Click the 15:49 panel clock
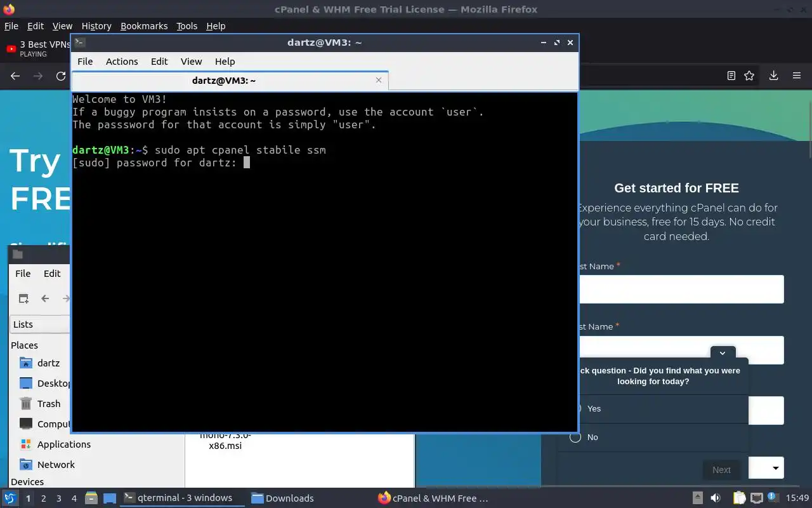The height and width of the screenshot is (508, 812). (x=797, y=498)
